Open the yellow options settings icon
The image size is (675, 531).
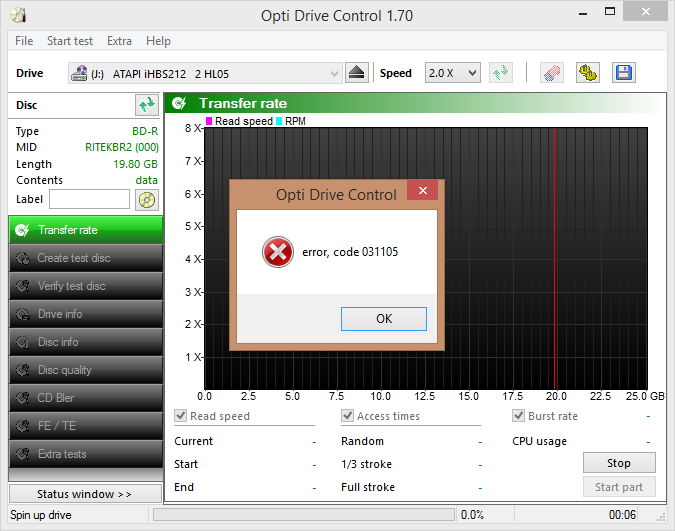(x=588, y=73)
